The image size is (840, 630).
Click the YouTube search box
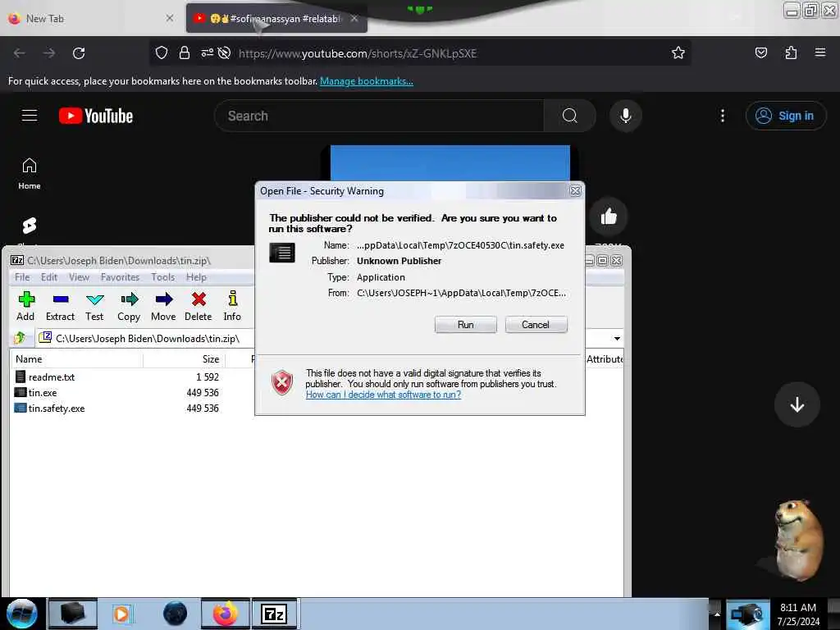379,116
